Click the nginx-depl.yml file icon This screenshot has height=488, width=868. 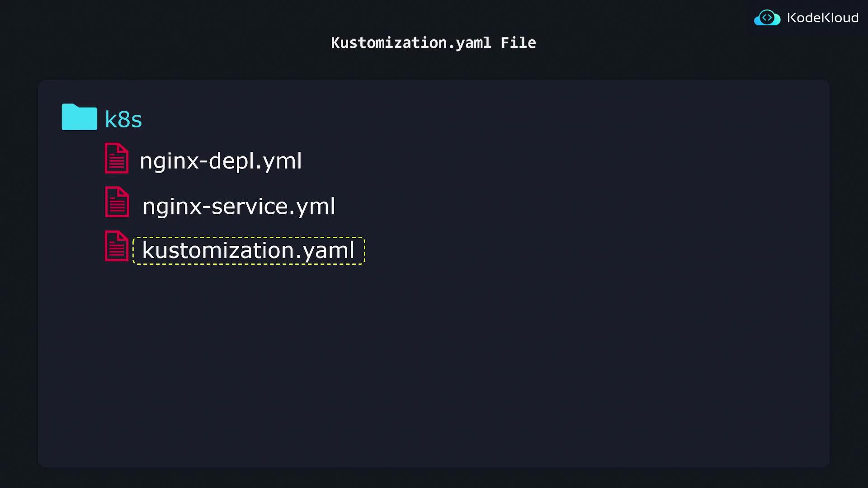[x=117, y=159]
